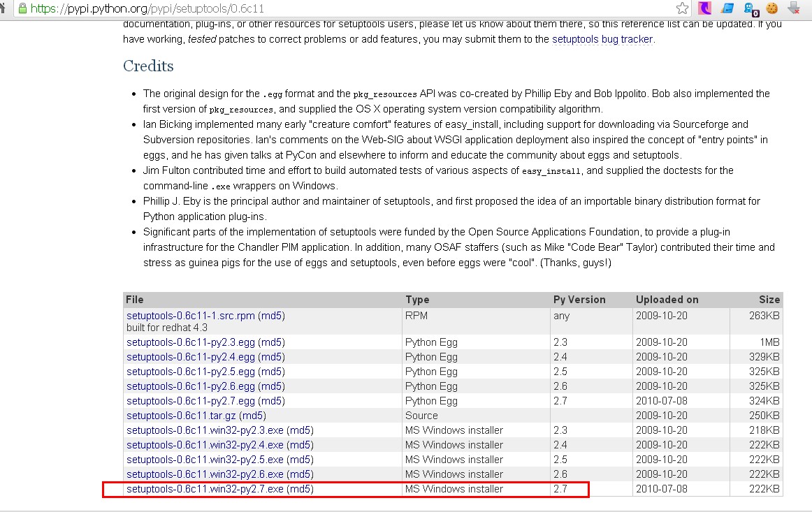
Task: Download setuptools-0.6c11-py2.7.egg
Action: tap(191, 401)
